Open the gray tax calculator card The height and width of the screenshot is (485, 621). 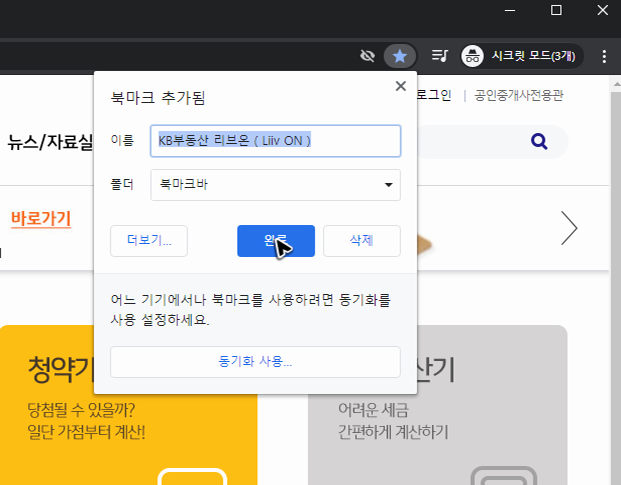coord(438,405)
